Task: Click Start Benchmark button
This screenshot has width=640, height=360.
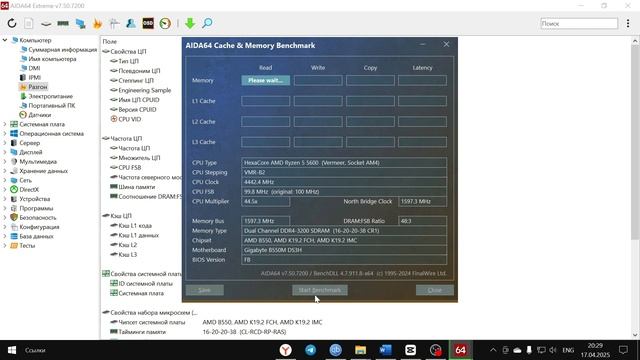Action: tap(320, 290)
